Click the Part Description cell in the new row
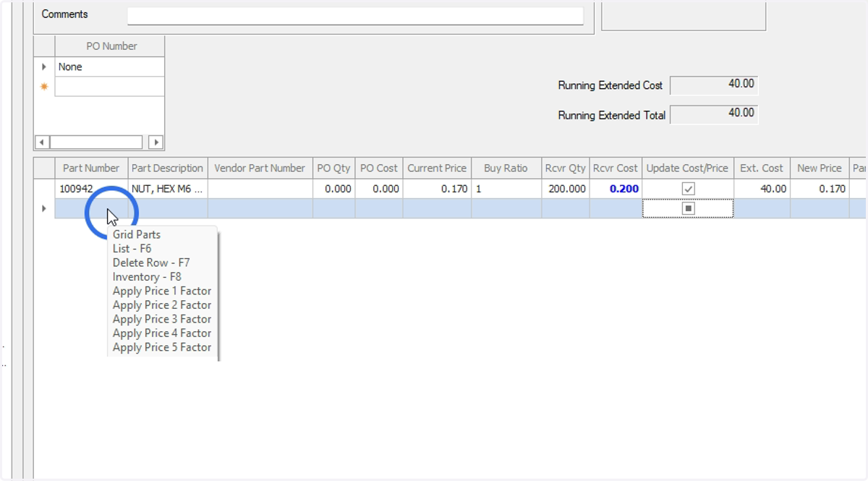Image resolution: width=868 pixels, height=481 pixels. tap(168, 208)
